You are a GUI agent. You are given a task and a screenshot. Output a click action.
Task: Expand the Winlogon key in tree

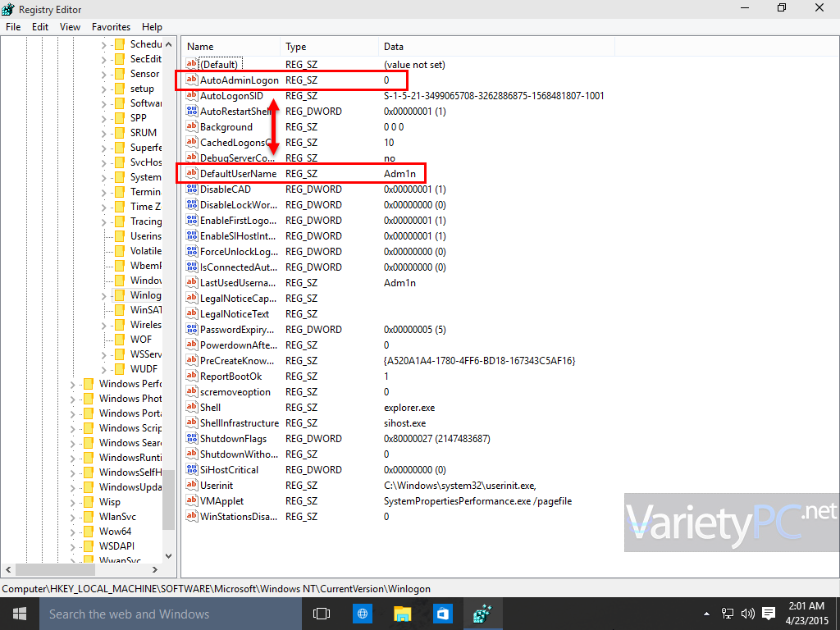[x=104, y=295]
